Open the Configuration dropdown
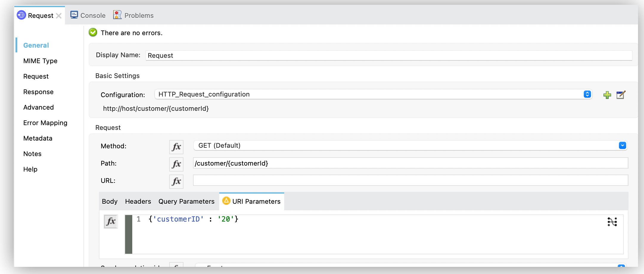 click(373, 94)
